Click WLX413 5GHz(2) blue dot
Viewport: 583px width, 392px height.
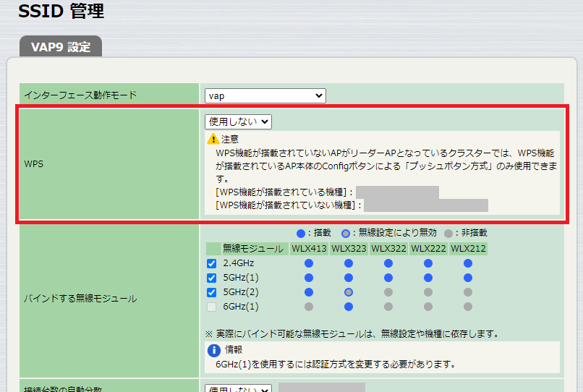tap(309, 292)
